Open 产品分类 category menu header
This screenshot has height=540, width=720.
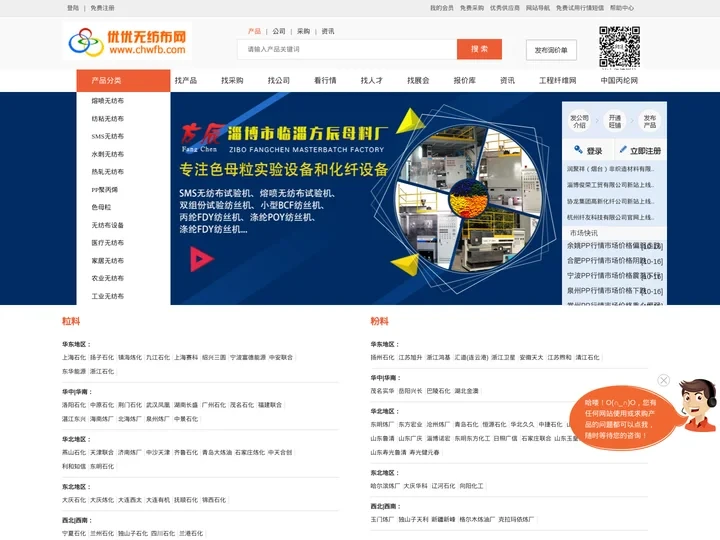[123, 81]
